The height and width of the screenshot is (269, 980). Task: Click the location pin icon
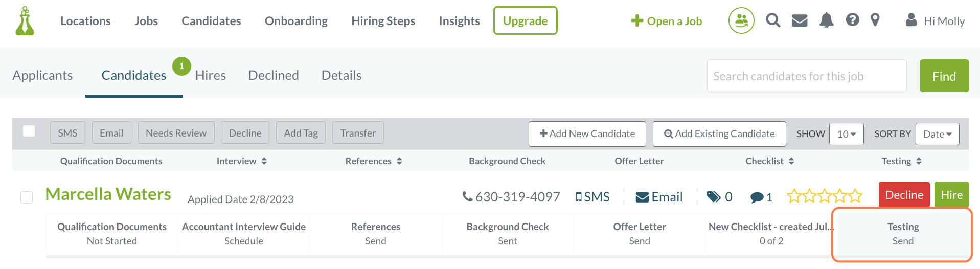(x=875, y=20)
